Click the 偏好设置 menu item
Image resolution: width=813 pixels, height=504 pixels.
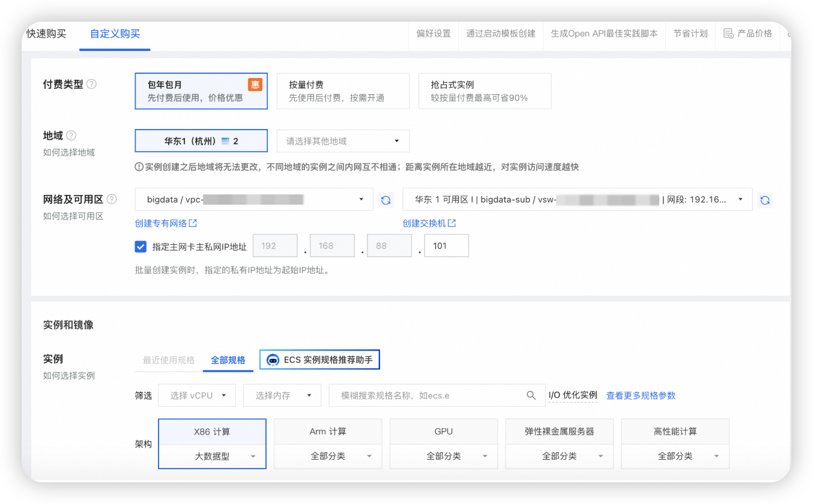coord(434,34)
